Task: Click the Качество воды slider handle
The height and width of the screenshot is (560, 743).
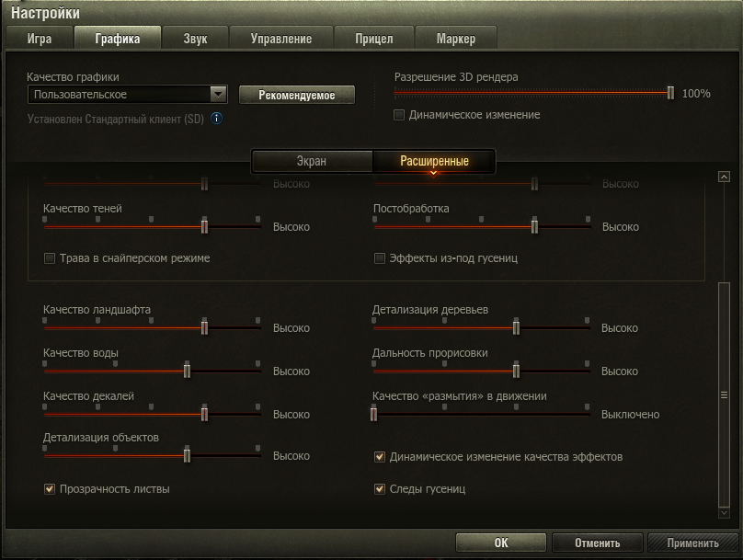Action: pos(187,370)
